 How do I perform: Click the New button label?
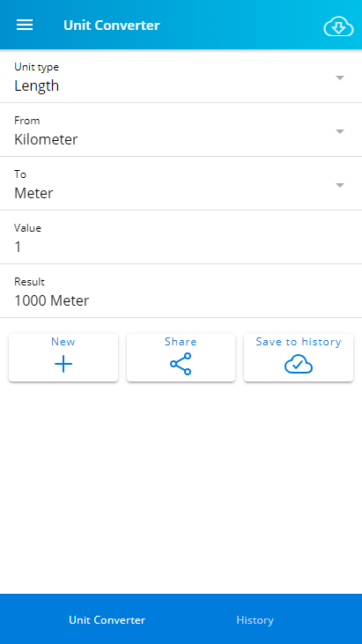(x=63, y=342)
